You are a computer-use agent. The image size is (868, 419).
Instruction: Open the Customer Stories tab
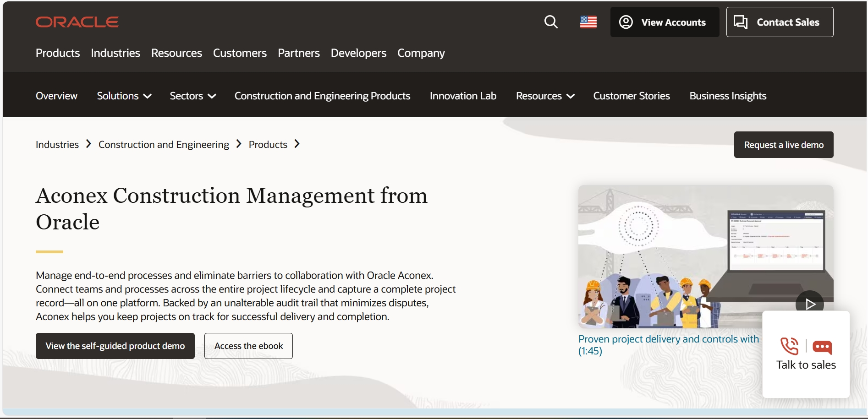pyautogui.click(x=632, y=96)
